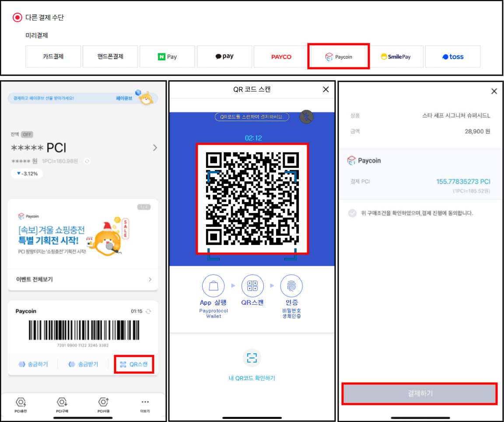Click the 02:12 QR countdown timer
The height and width of the screenshot is (422, 504).
[x=253, y=138]
